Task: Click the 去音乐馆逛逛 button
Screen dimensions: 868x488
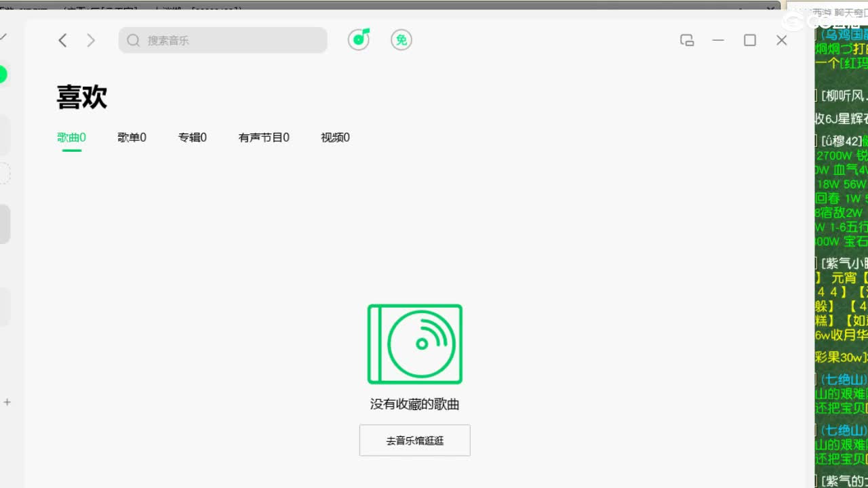Action: pyautogui.click(x=415, y=441)
